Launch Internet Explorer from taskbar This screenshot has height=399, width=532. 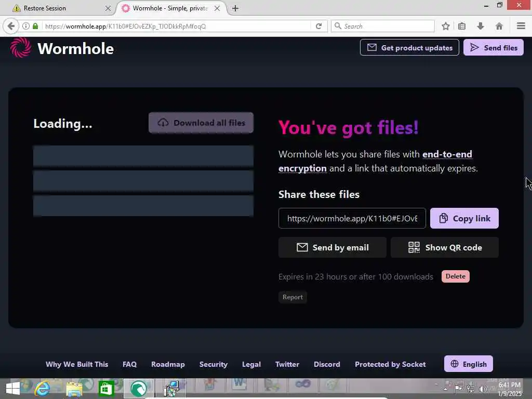pyautogui.click(x=43, y=389)
